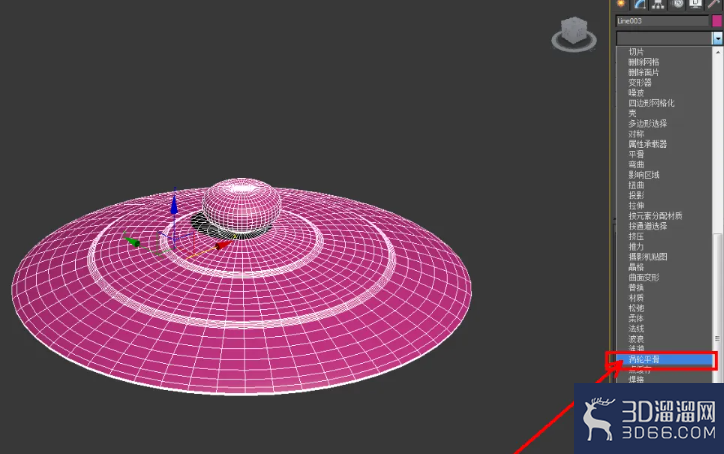Viewport: 724px width, 454px height.
Task: Click the modifier list scroll-up arrow
Action: pos(718,52)
